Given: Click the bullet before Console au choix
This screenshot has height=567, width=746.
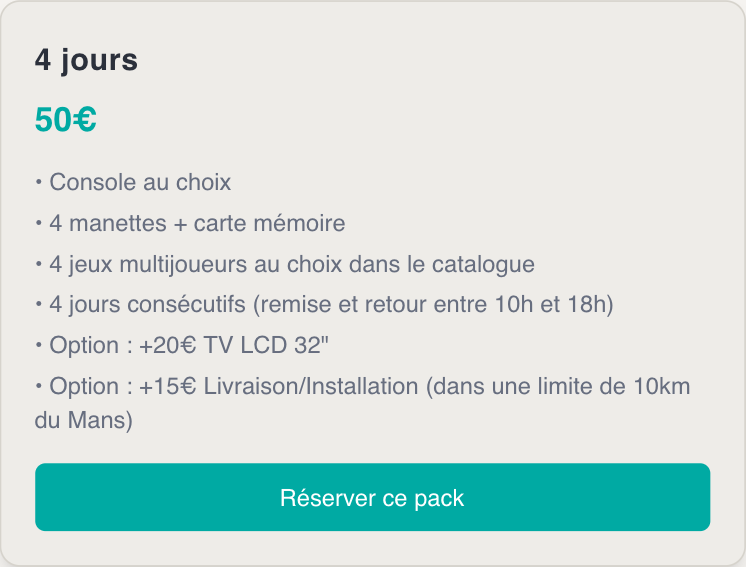Looking at the screenshot, I should point(39,182).
